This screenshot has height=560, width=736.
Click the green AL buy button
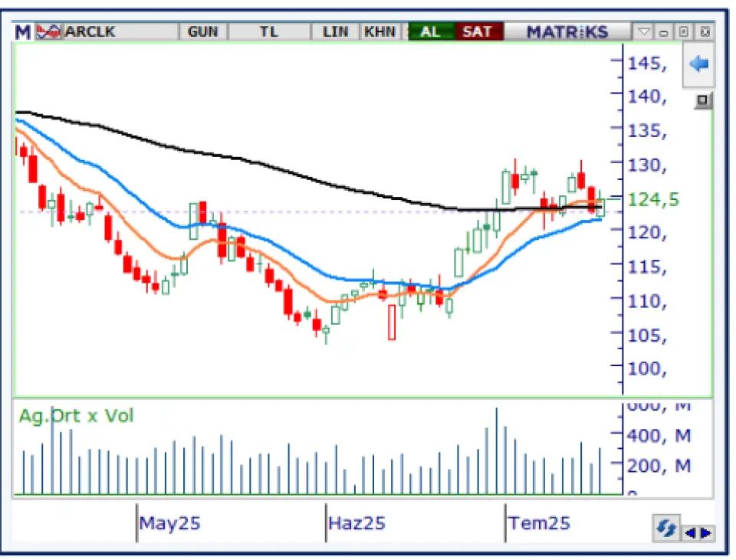(x=430, y=32)
